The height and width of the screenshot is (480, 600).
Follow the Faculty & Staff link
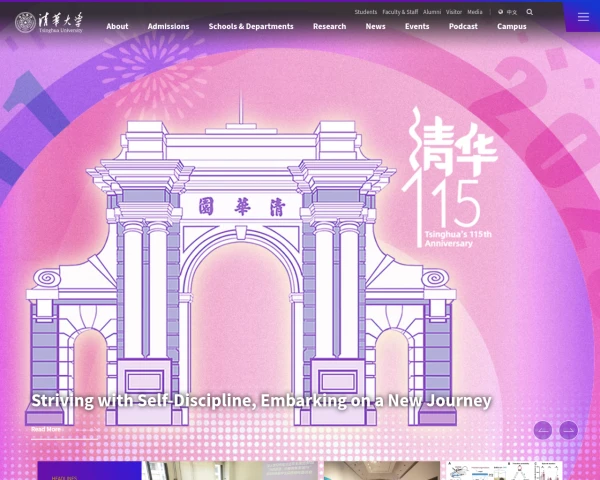(x=400, y=12)
